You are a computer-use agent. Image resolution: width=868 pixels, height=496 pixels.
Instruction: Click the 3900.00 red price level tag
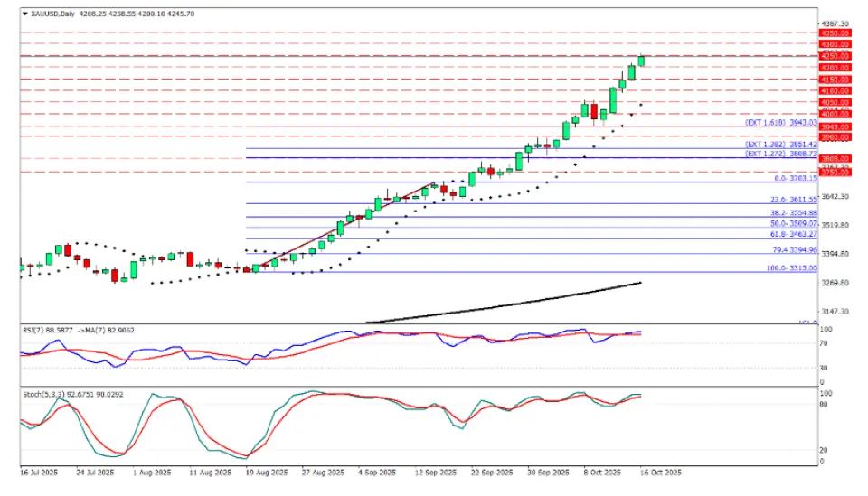(x=835, y=136)
